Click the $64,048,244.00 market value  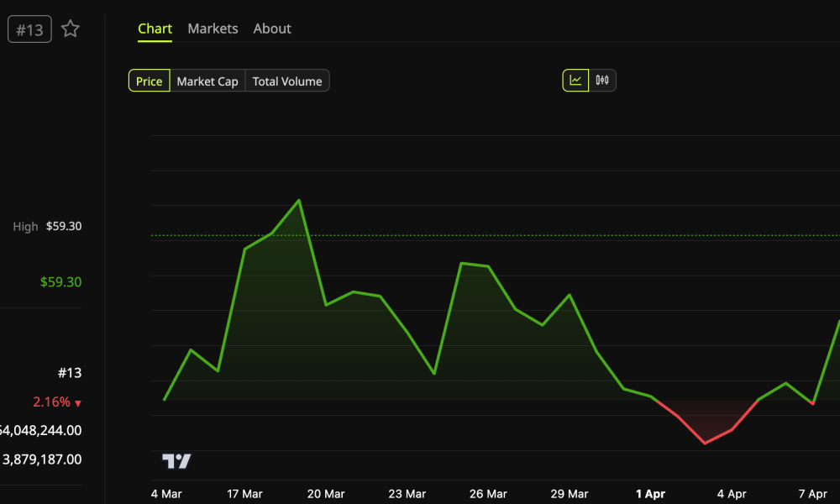click(40, 430)
